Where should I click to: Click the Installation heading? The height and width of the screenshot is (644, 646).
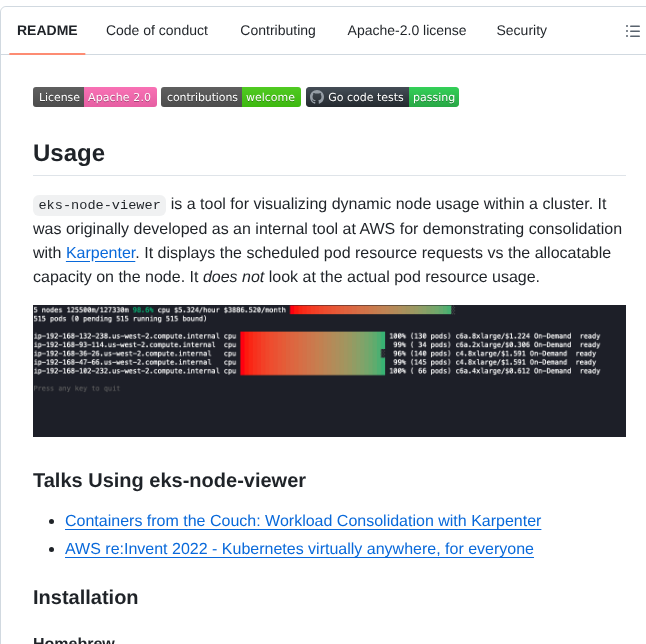(85, 597)
